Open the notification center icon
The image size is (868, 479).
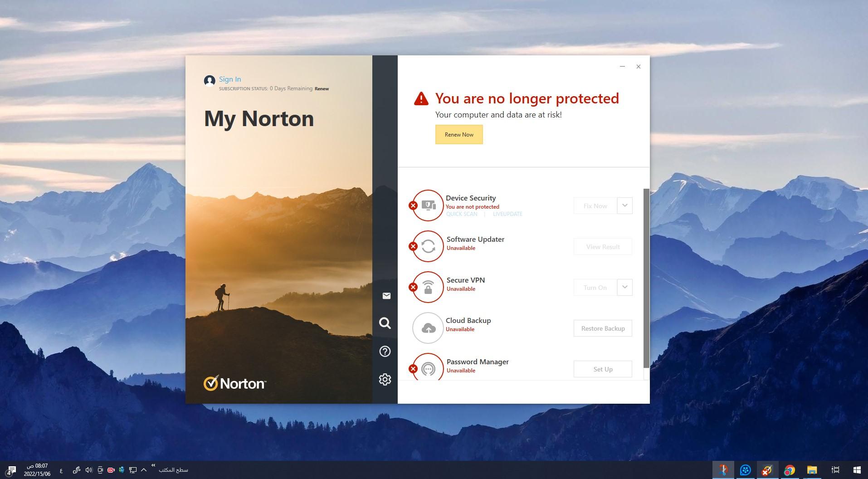(11, 470)
